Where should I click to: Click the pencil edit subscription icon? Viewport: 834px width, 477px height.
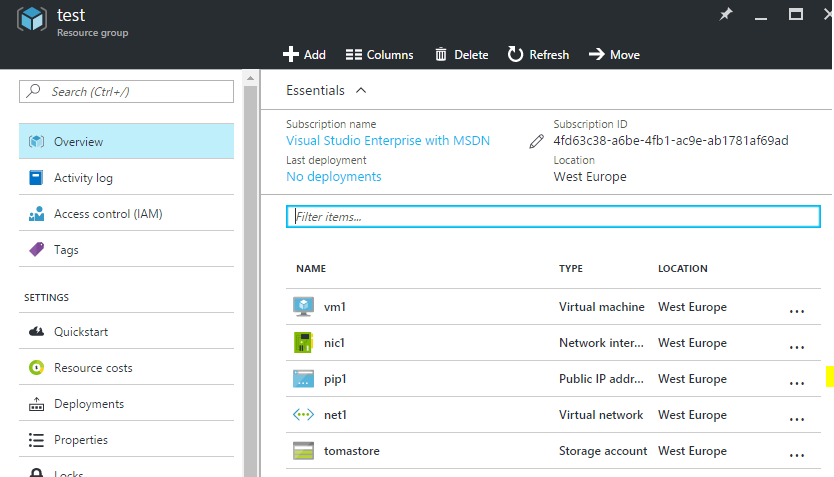537,141
